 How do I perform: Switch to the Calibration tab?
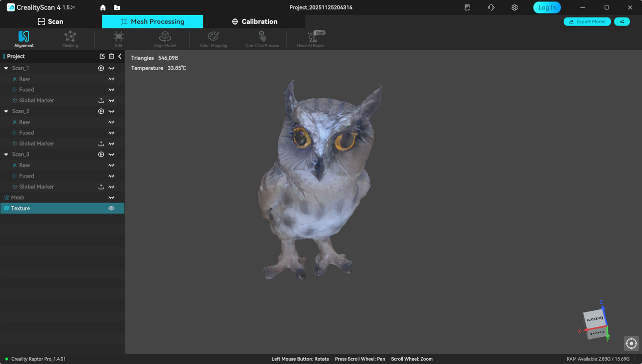(254, 22)
